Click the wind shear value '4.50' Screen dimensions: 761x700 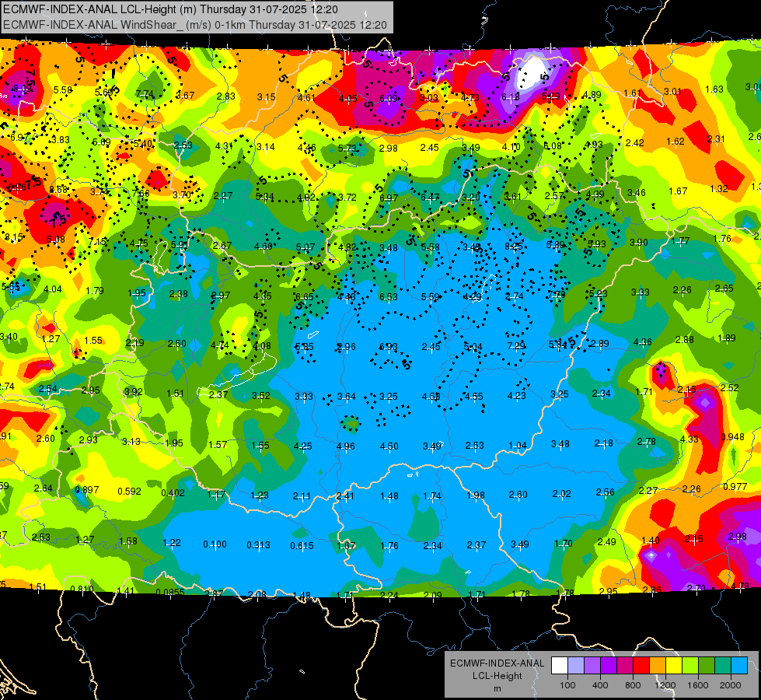389,446
